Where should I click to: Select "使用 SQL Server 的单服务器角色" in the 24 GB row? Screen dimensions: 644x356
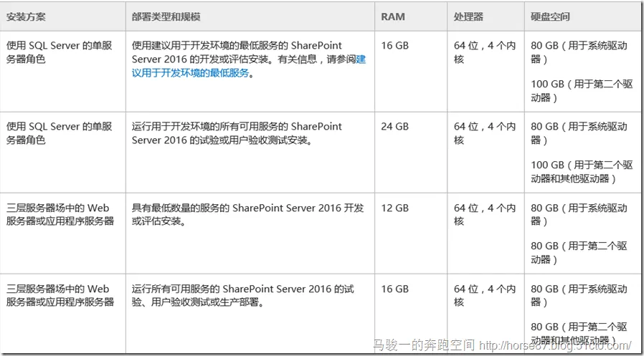tap(59, 133)
